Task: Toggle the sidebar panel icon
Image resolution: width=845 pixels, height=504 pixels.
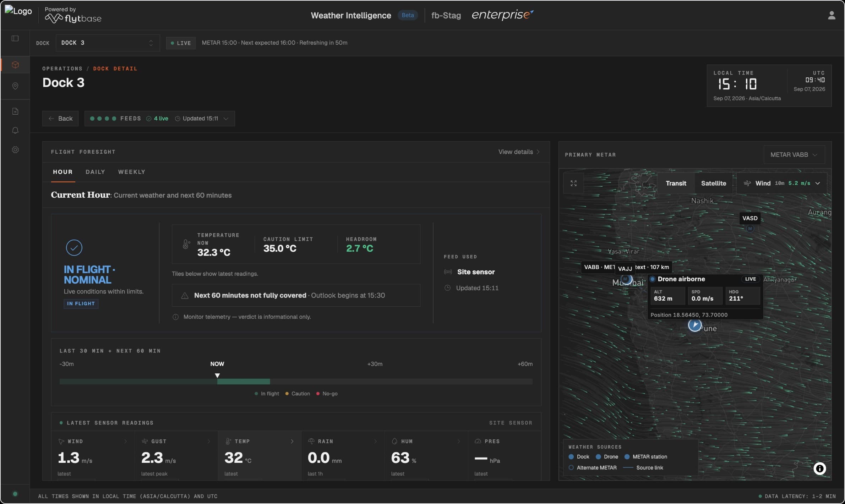Action: click(15, 38)
